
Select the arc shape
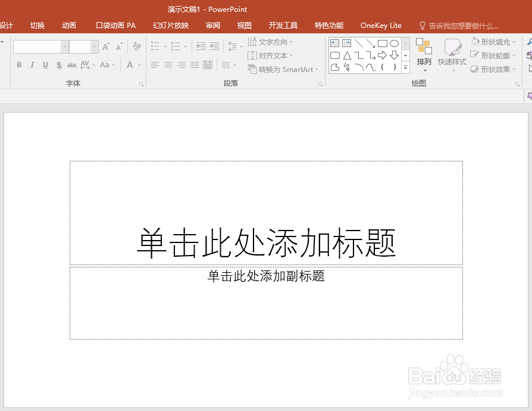point(359,67)
